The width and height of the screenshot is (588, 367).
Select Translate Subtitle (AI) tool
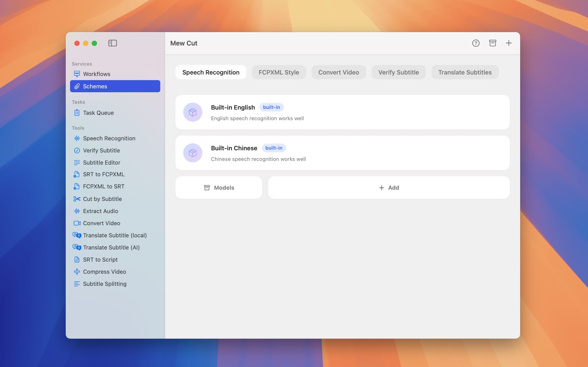click(111, 247)
